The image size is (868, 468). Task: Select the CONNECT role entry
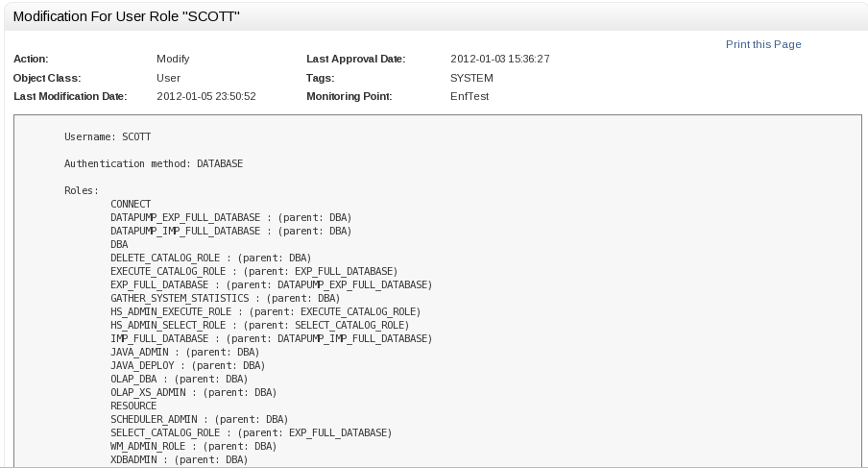[131, 204]
